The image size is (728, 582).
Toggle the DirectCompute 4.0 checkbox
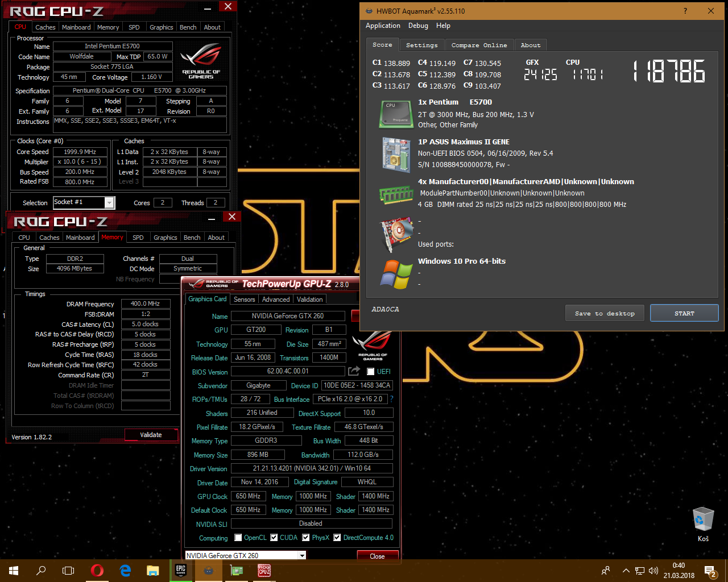pos(337,538)
